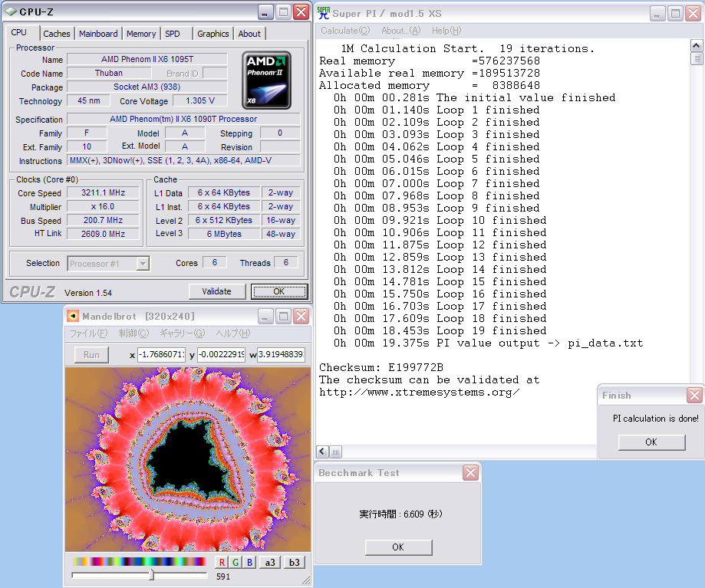Click the Loop 19 finished line
Viewport: 705px width, 588px height.
pyautogui.click(x=440, y=330)
